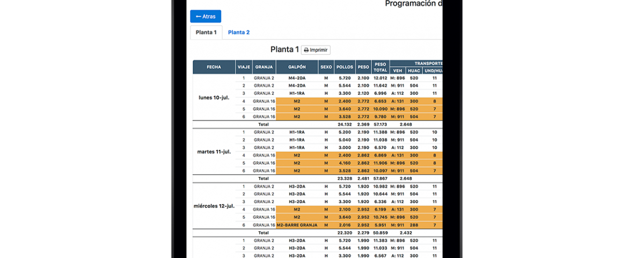Switch to the Planta 2 tab

click(239, 32)
